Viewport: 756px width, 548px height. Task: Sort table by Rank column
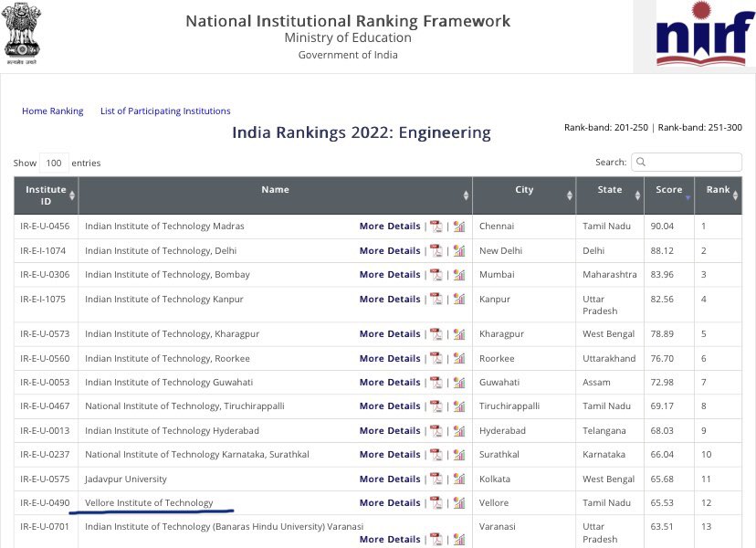pyautogui.click(x=719, y=195)
